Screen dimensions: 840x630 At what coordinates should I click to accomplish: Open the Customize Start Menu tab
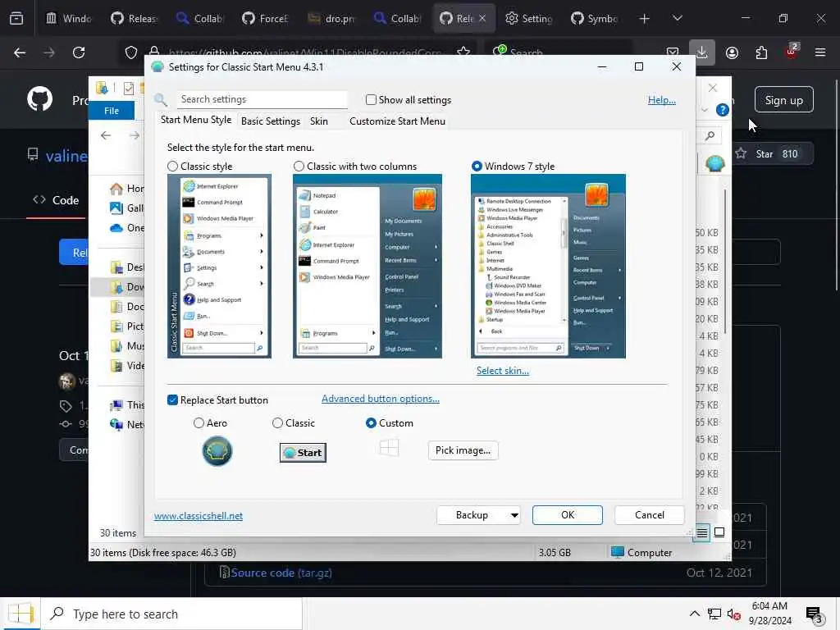pos(397,121)
